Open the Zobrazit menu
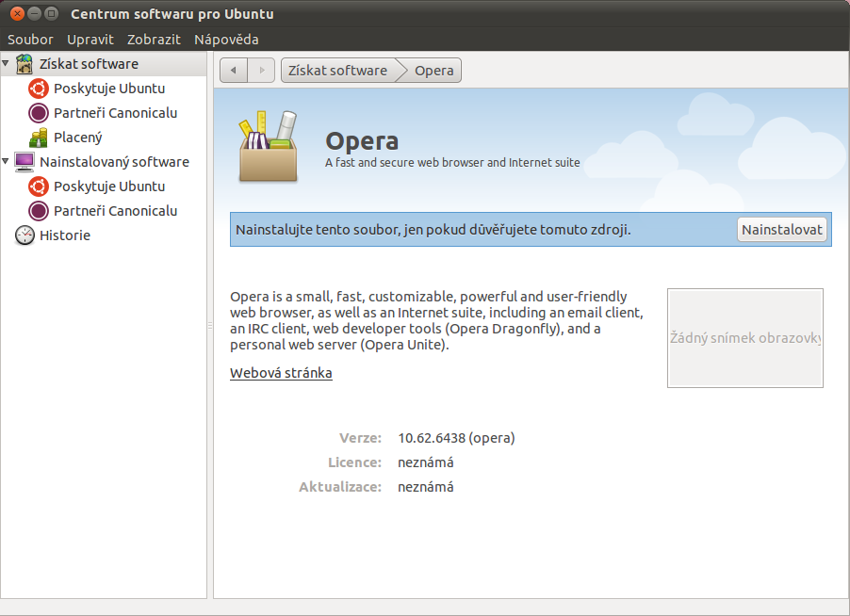The image size is (850, 616). tap(154, 40)
